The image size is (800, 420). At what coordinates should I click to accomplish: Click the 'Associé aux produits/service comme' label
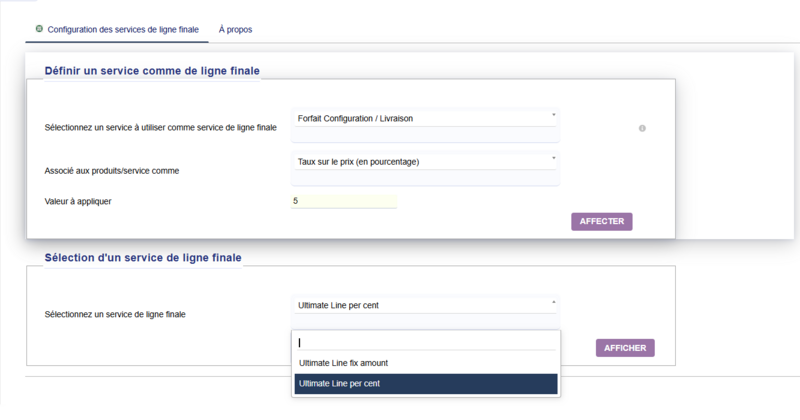pyautogui.click(x=111, y=171)
